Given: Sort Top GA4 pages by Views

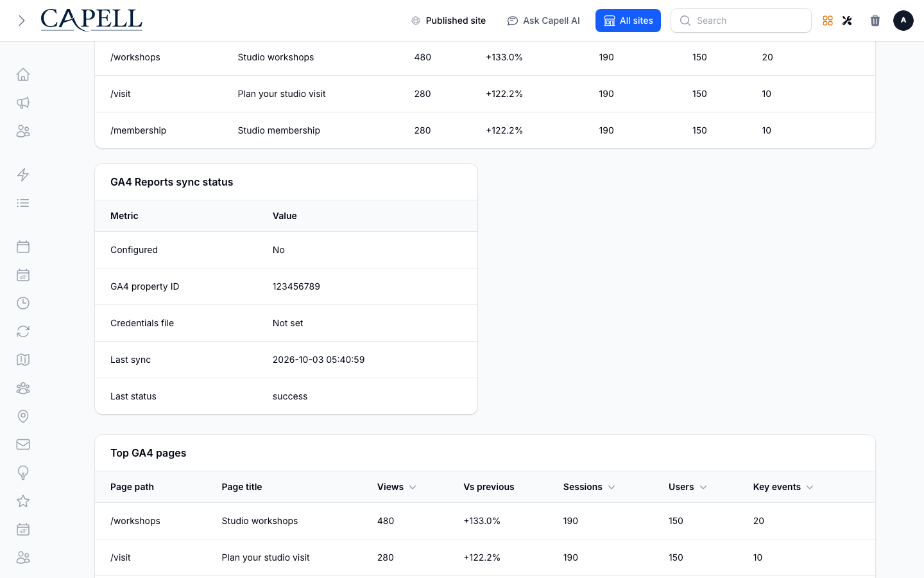Looking at the screenshot, I should point(397,487).
